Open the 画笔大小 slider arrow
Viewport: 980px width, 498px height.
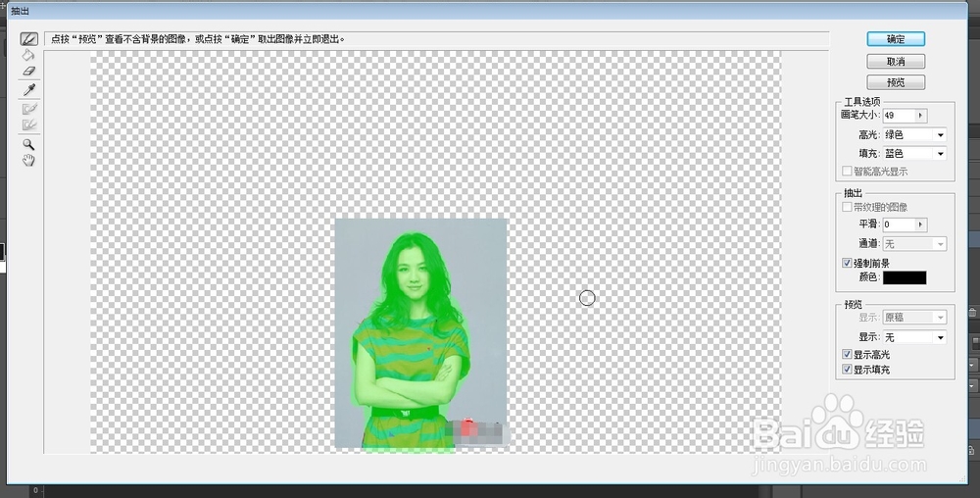(921, 116)
